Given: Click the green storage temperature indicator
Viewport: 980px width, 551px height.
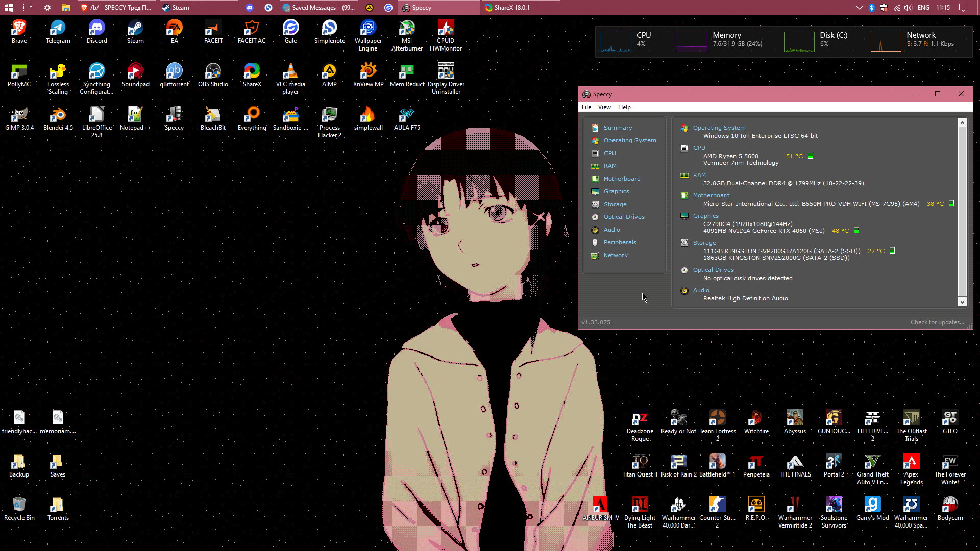Looking at the screenshot, I should point(892,251).
